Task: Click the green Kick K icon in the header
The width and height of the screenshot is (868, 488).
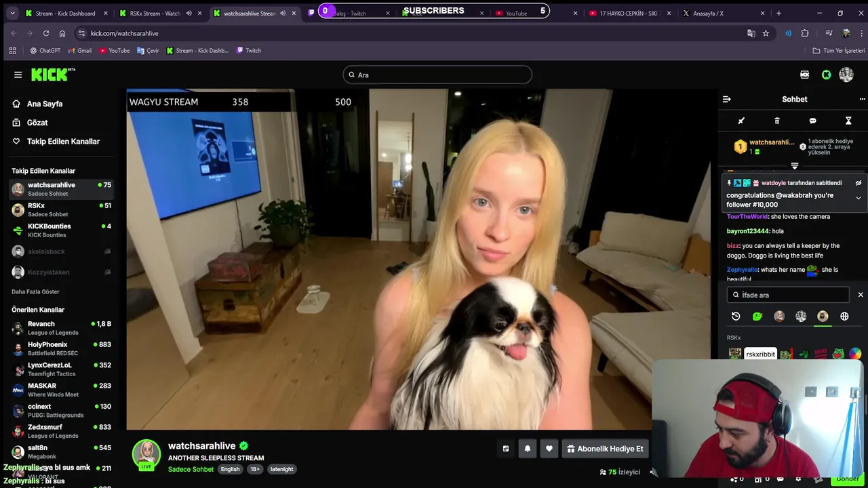Action: pos(826,75)
